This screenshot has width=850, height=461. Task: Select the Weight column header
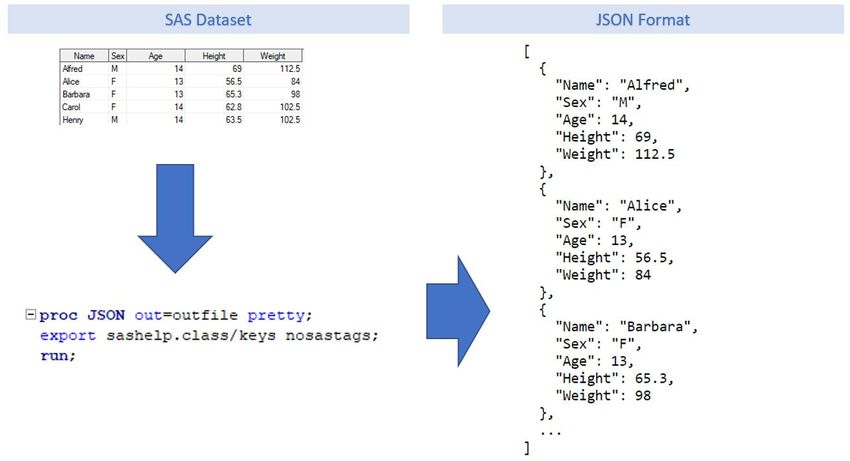273,56
